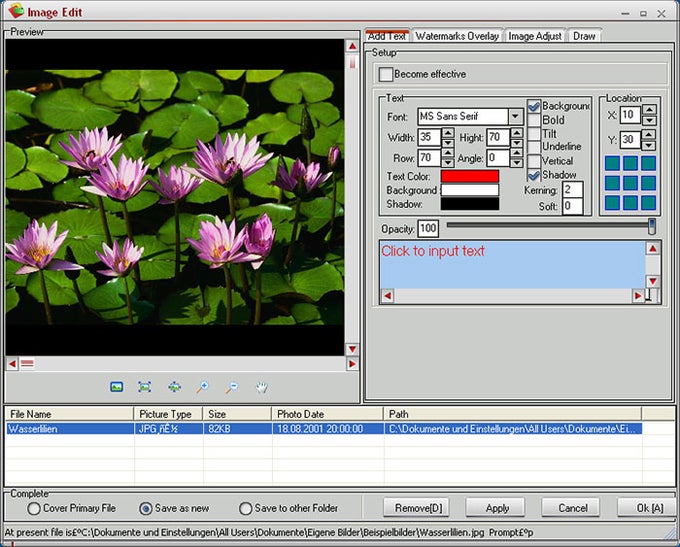This screenshot has height=547, width=680.
Task: Click the preview scroll down red arrow
Action: point(352,349)
